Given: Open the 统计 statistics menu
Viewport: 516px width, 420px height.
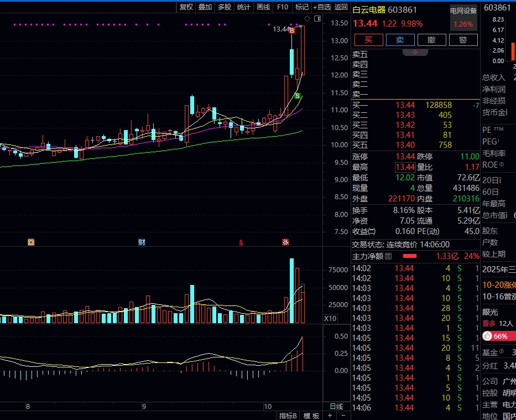Looking at the screenshot, I should [x=243, y=7].
